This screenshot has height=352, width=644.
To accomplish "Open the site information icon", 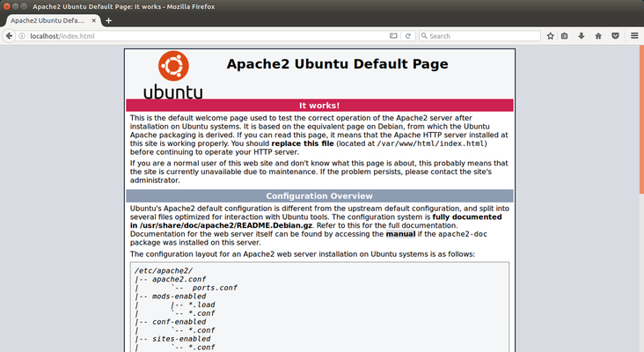I will click(22, 36).
